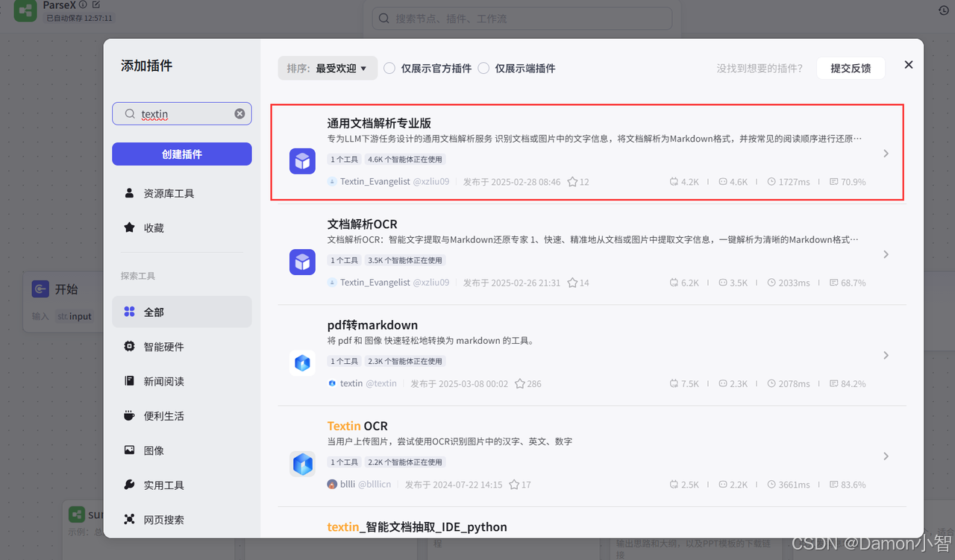Screen dimensions: 955x560
Task: Click the 资源库工具 person icon
Action: point(129,193)
